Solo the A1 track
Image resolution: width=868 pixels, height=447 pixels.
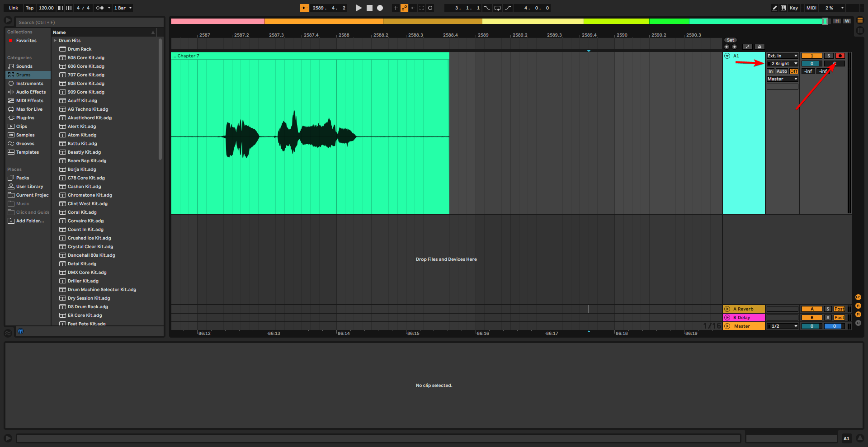tap(828, 56)
